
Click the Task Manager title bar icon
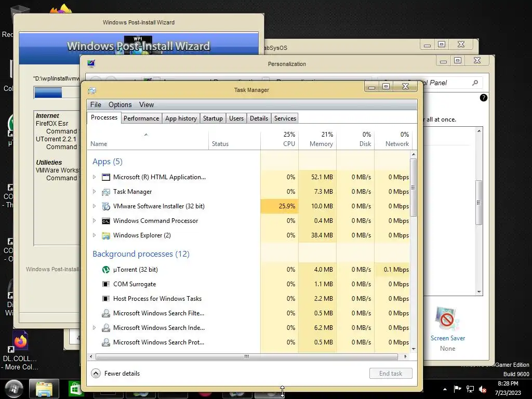[92, 90]
